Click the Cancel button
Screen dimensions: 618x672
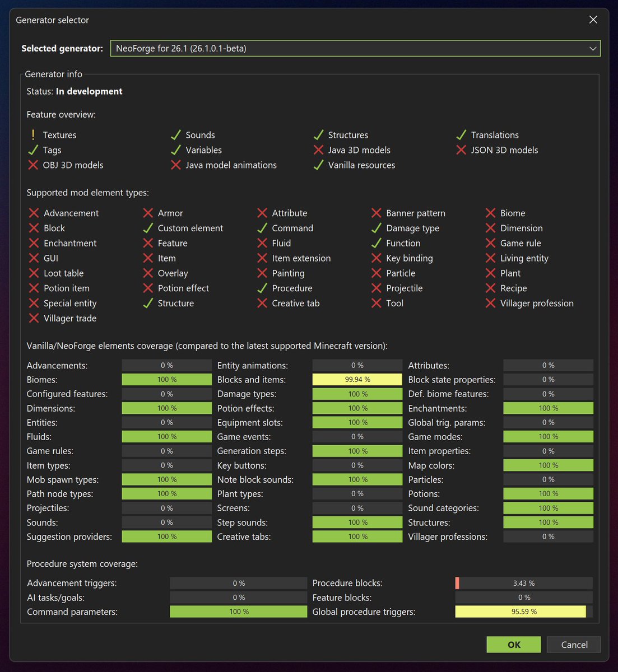pyautogui.click(x=574, y=645)
